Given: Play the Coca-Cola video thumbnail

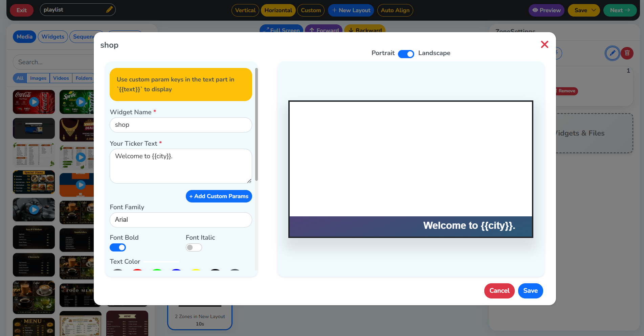Looking at the screenshot, I should [x=34, y=102].
